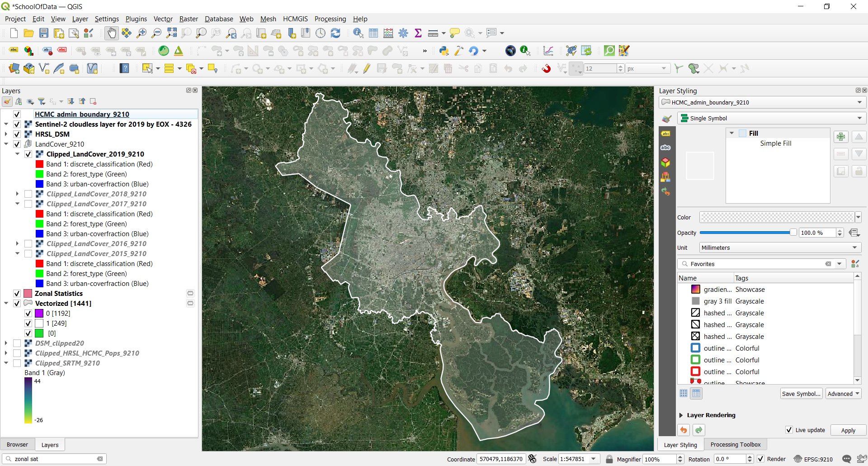Open the Processing menu

[x=330, y=19]
